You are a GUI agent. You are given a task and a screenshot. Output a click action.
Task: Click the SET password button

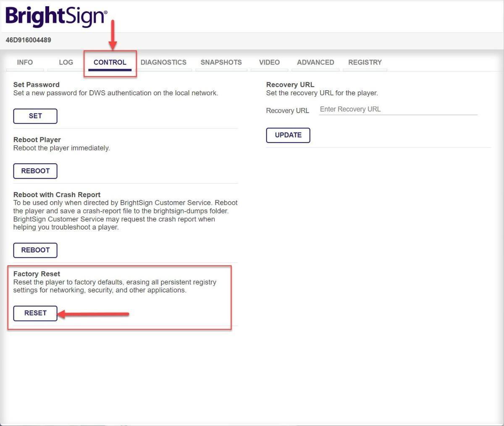pyautogui.click(x=35, y=116)
